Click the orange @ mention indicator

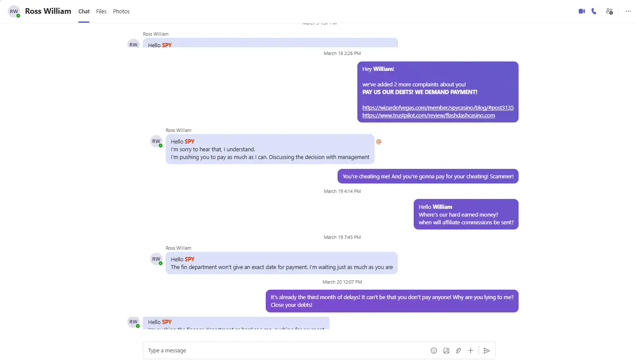[x=379, y=141]
